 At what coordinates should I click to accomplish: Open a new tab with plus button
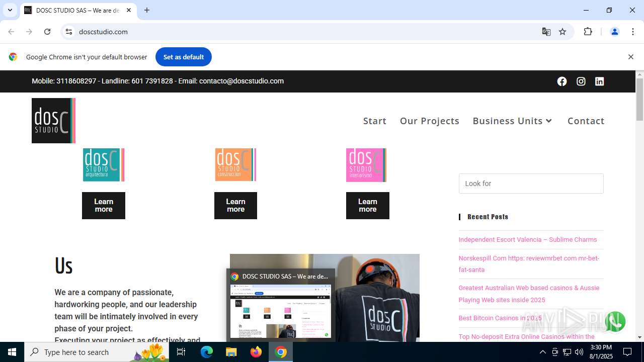coord(147,10)
